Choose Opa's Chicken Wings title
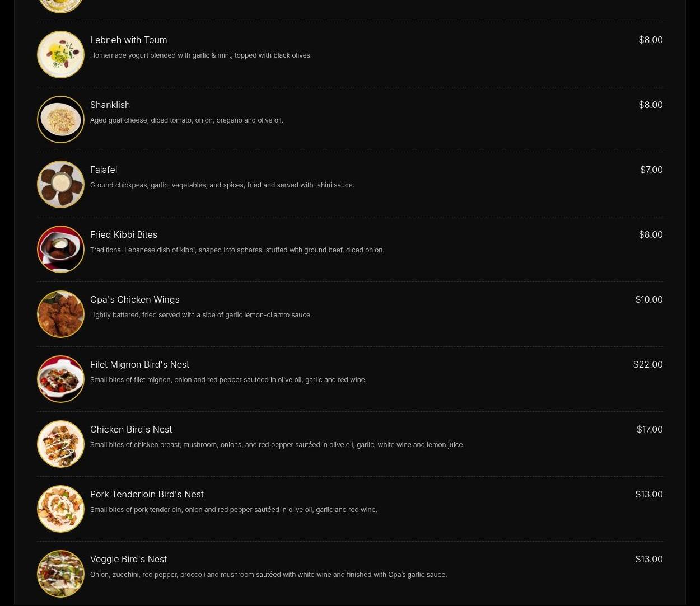Screen dimensions: 700x606 135,299
